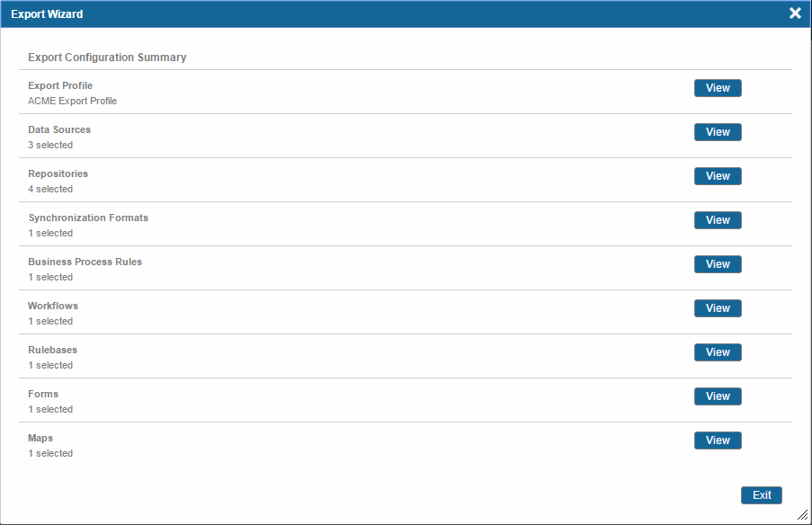The image size is (812, 525).
Task: View the selected Maps
Action: (718, 440)
